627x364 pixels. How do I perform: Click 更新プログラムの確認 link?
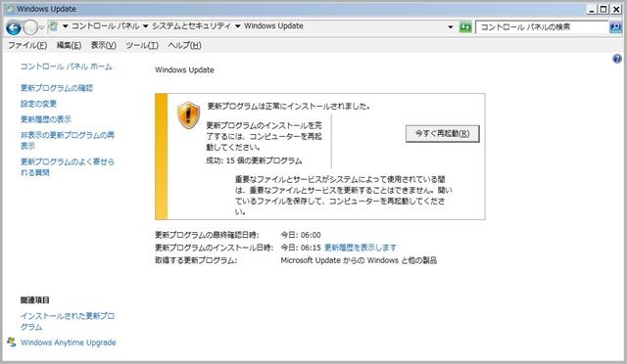tap(57, 88)
